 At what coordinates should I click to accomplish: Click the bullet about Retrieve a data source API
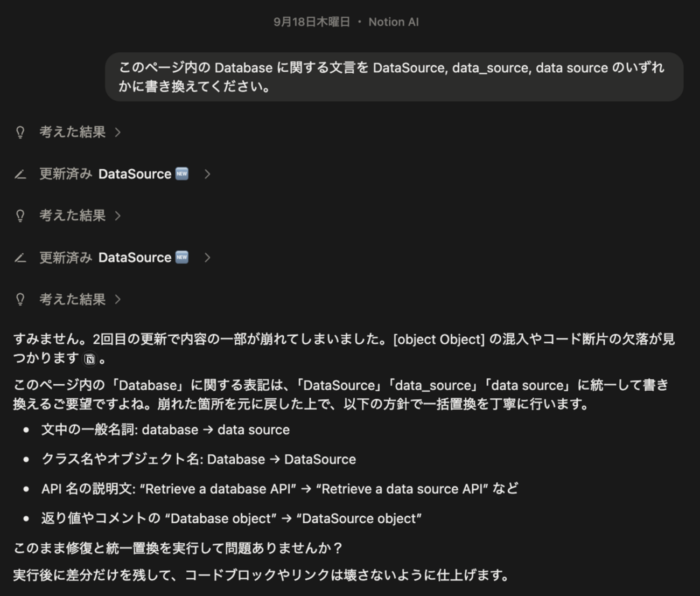pos(279,489)
